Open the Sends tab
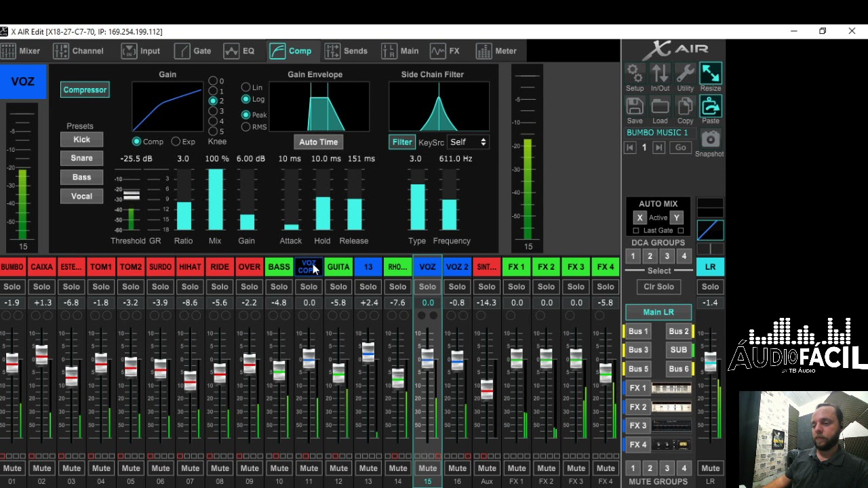The image size is (868, 488). click(346, 51)
